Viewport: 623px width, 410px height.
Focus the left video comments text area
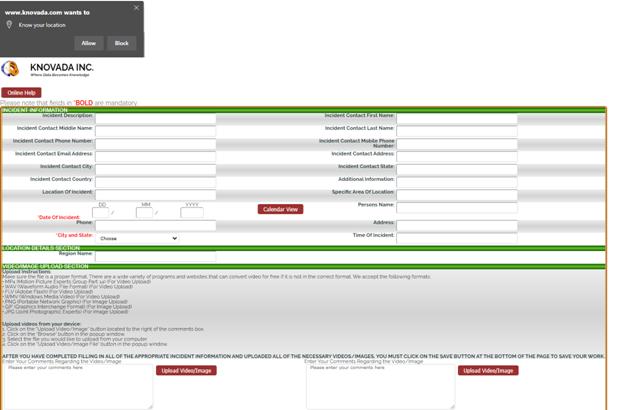(77, 387)
